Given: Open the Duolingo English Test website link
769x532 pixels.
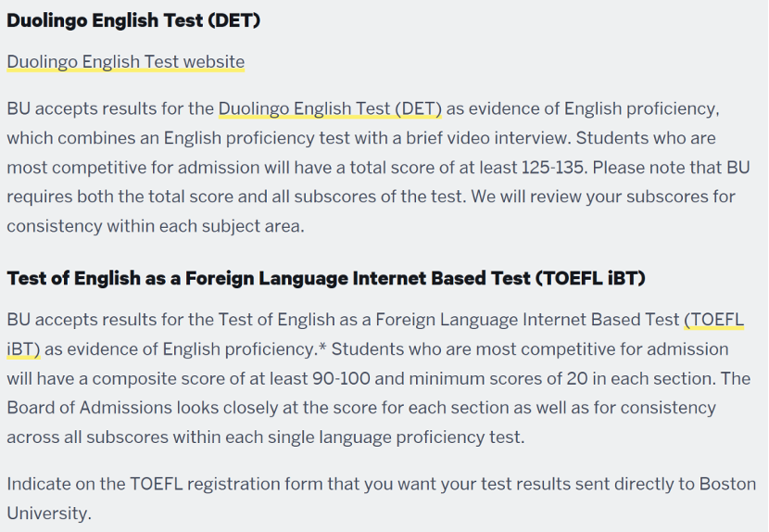Looking at the screenshot, I should click(x=126, y=62).
